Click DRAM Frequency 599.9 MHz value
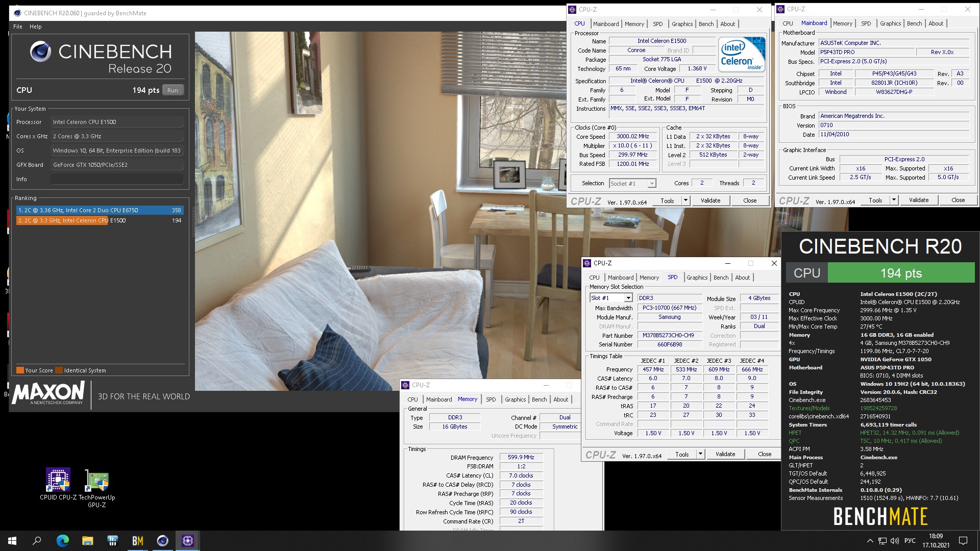Viewport: 980px width, 551px height. 521,457
